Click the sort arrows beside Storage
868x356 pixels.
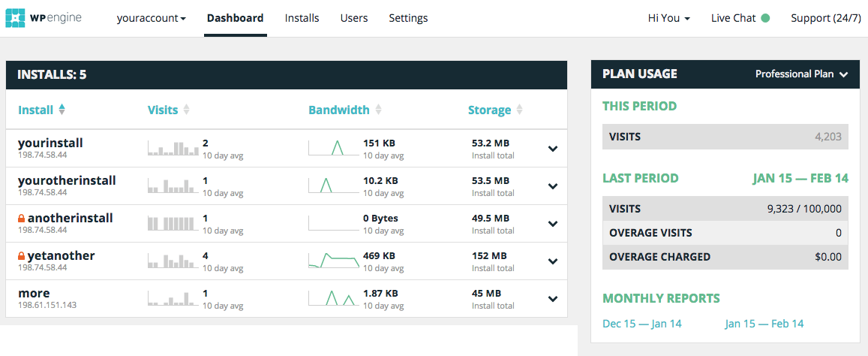click(519, 110)
